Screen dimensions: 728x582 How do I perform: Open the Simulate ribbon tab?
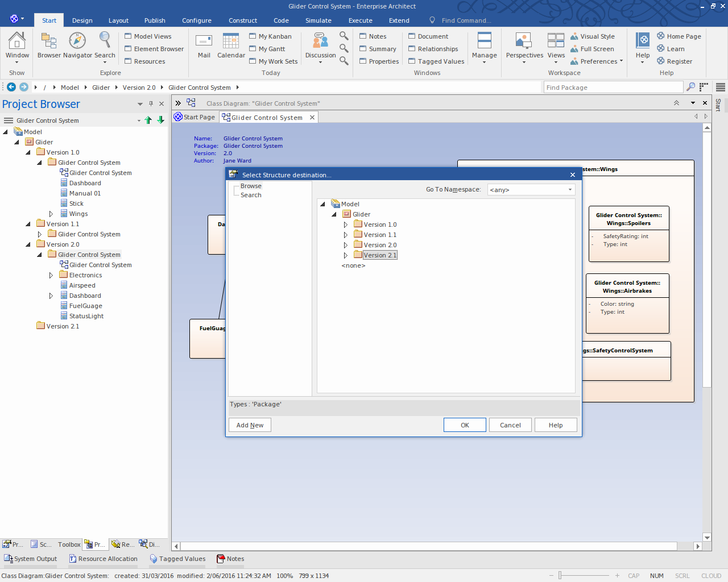(x=318, y=20)
